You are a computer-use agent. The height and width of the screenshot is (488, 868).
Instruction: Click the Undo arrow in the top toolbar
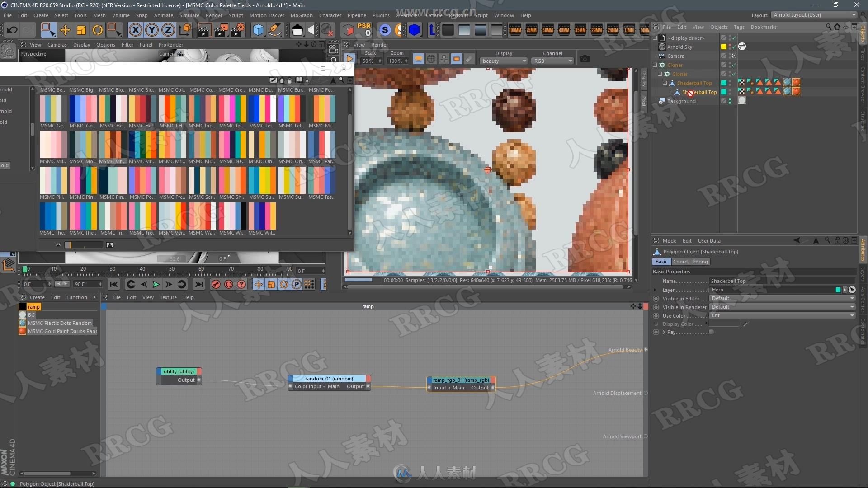(x=12, y=30)
